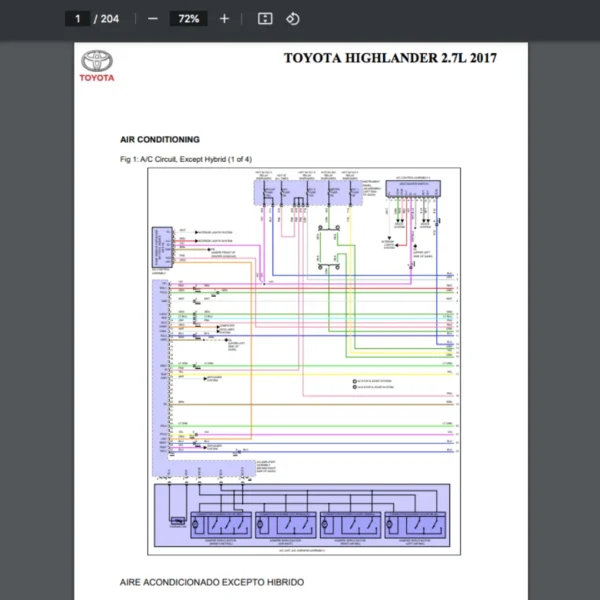Click the zoom in plus button
The width and height of the screenshot is (600, 600).
224,19
